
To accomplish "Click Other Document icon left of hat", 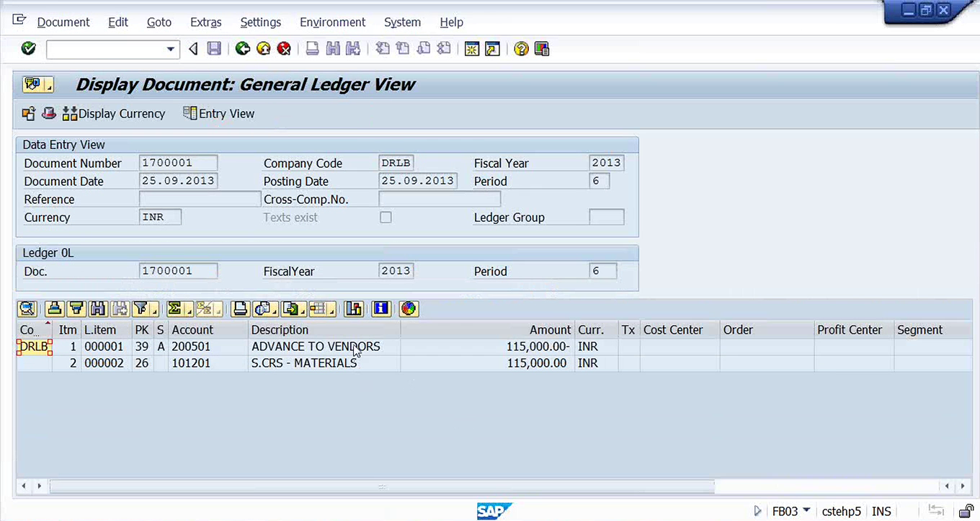I will coord(29,113).
